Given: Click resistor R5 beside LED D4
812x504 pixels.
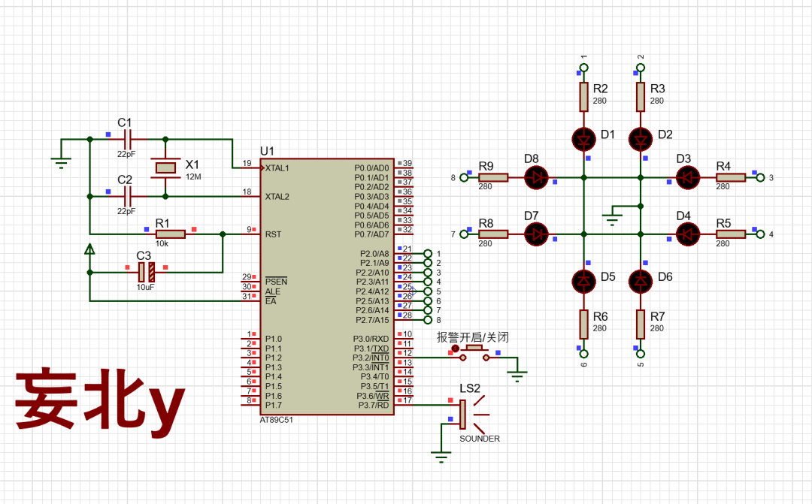Looking at the screenshot, I should coord(731,234).
